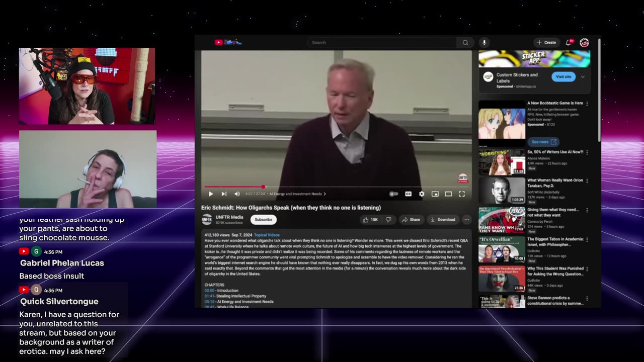Select lower webcam feed with headphones
The image size is (644, 362).
pos(88,169)
